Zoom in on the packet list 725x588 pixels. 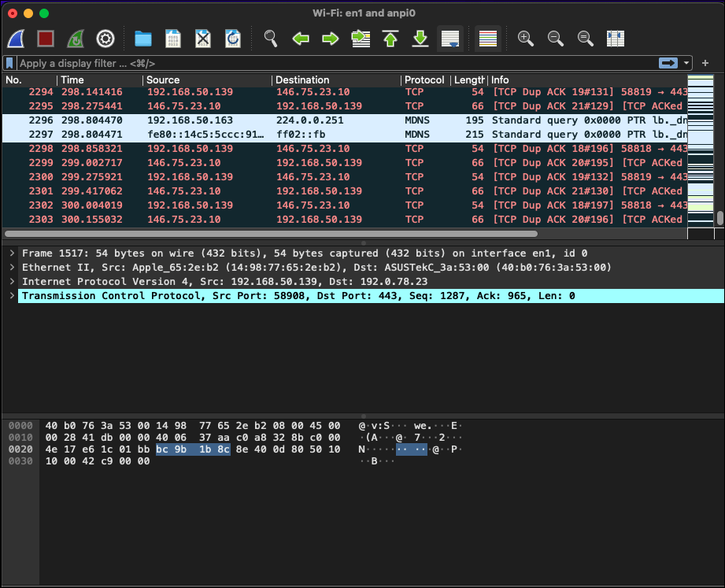click(525, 39)
